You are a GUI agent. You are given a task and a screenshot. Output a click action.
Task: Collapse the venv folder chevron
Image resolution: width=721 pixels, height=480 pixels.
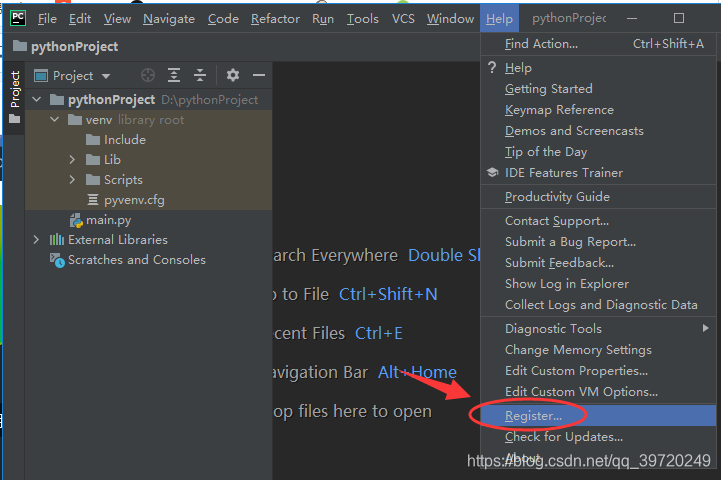(x=54, y=120)
